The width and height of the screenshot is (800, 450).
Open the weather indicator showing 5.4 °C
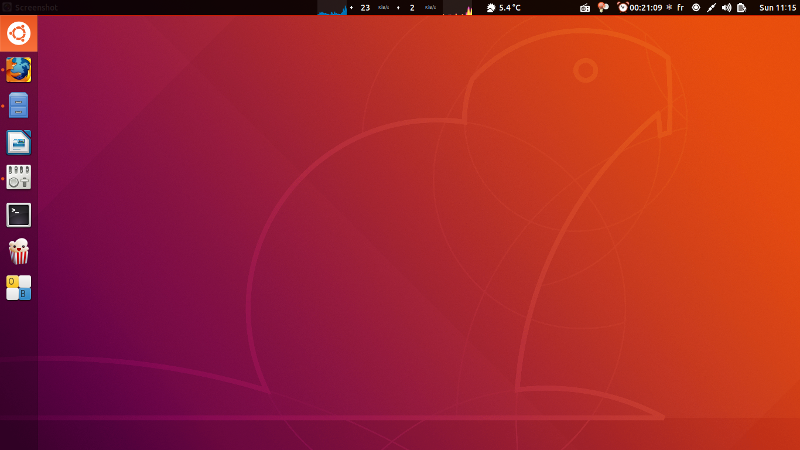pyautogui.click(x=504, y=8)
